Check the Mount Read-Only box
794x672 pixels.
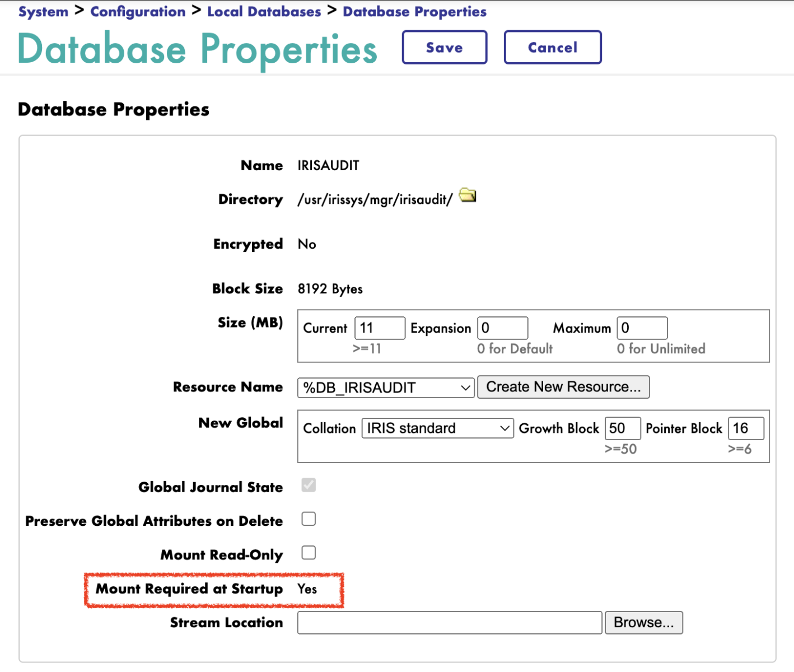[x=309, y=553]
